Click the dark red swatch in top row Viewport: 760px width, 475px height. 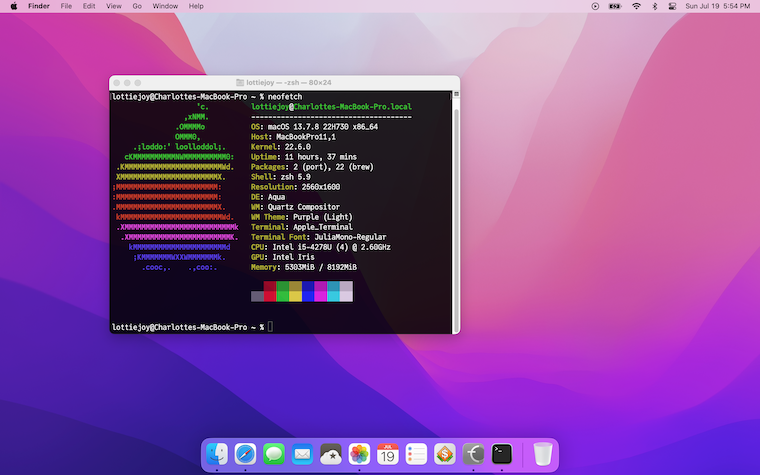coord(270,286)
